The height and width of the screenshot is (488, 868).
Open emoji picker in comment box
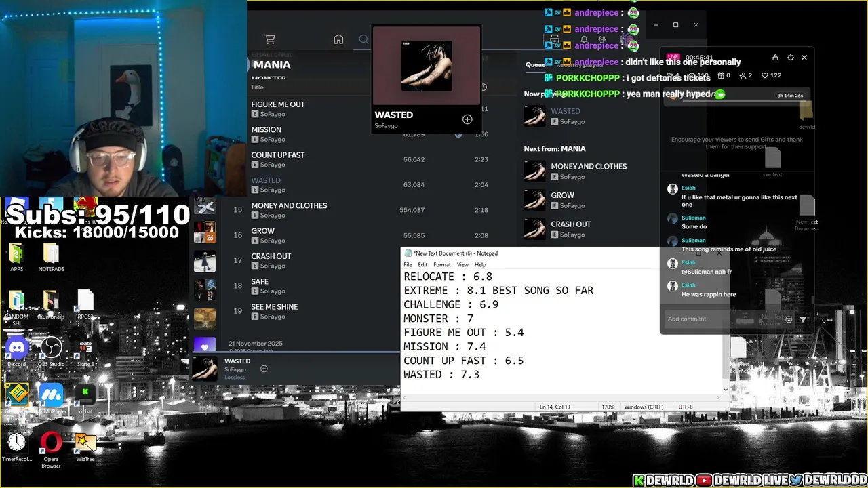[x=789, y=319]
